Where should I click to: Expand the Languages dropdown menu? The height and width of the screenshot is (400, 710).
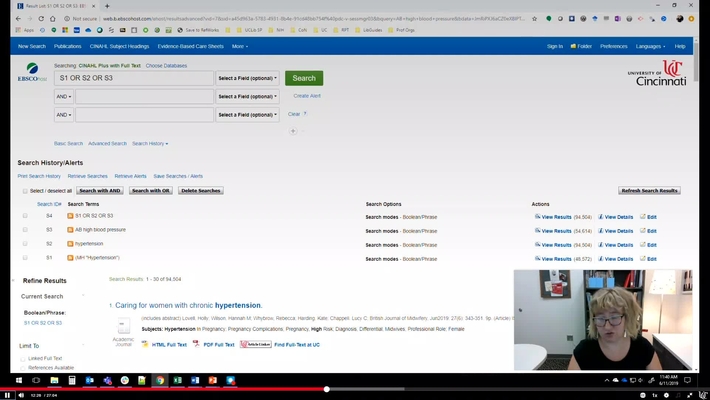pyautogui.click(x=650, y=46)
